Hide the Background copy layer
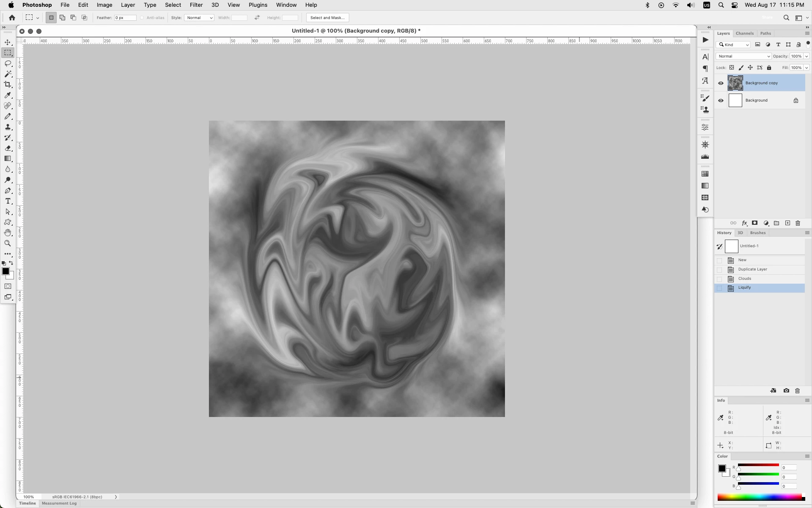 [721, 83]
